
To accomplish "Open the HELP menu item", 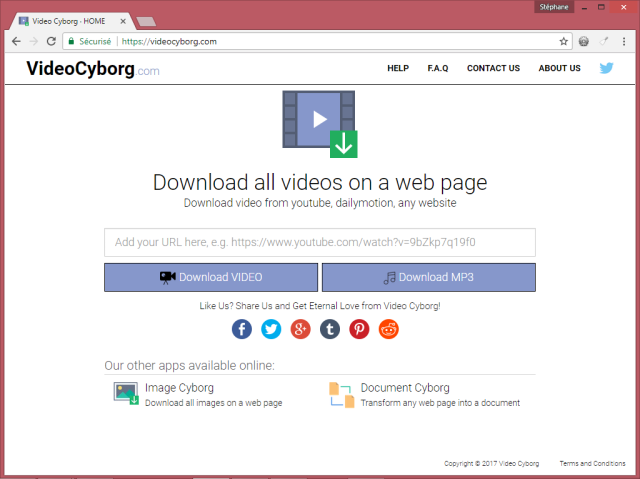I will (398, 68).
